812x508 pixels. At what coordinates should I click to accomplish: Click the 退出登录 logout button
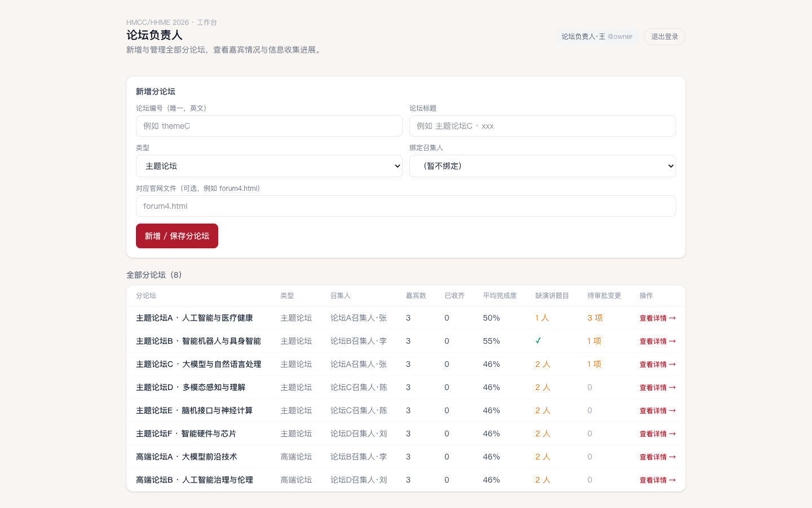click(x=664, y=37)
